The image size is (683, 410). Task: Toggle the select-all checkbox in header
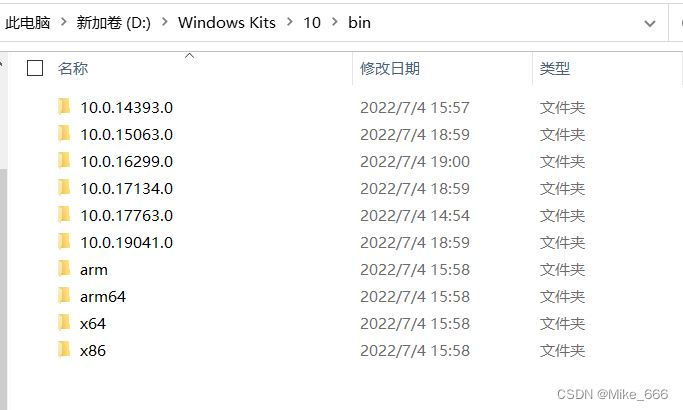(36, 68)
